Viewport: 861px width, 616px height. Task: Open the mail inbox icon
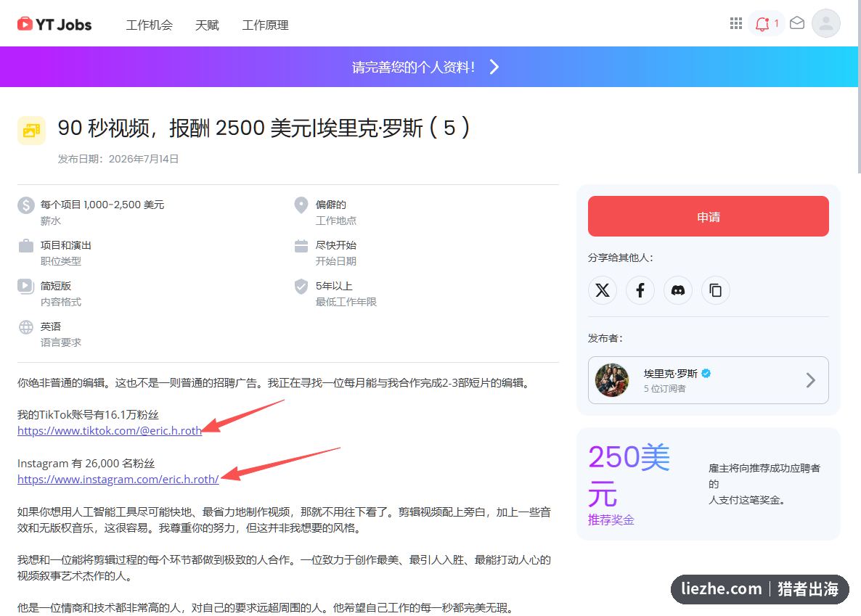point(797,23)
